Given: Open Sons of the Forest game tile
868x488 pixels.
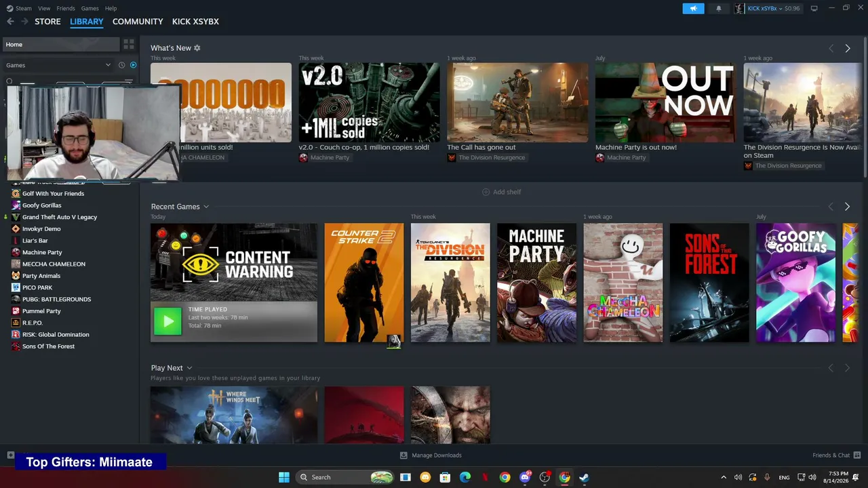Looking at the screenshot, I should click(x=709, y=283).
